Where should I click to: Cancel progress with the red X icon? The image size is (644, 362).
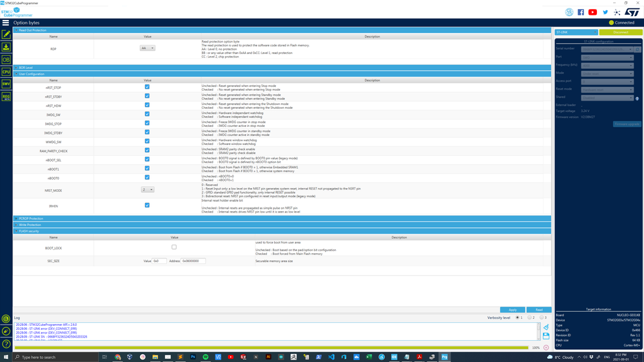coord(546,348)
